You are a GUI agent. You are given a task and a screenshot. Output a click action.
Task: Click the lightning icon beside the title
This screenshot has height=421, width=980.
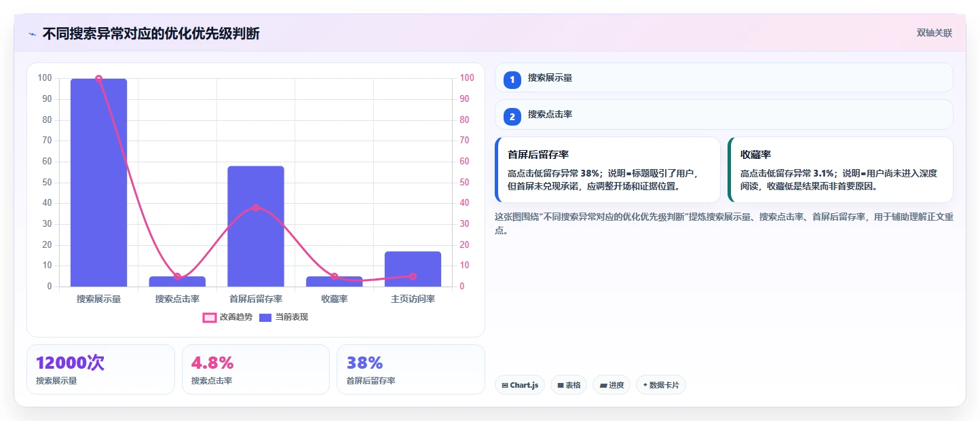click(32, 34)
